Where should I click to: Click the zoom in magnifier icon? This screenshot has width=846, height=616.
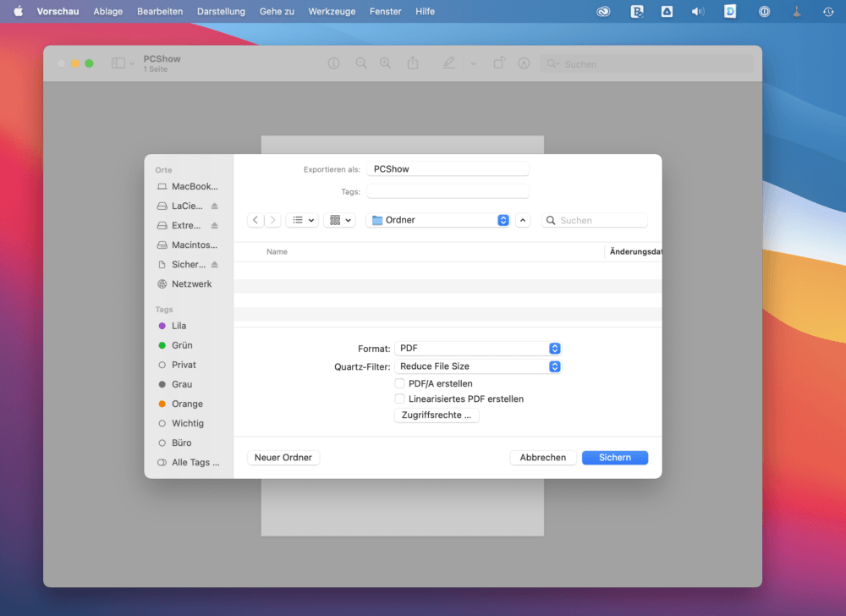pos(385,63)
